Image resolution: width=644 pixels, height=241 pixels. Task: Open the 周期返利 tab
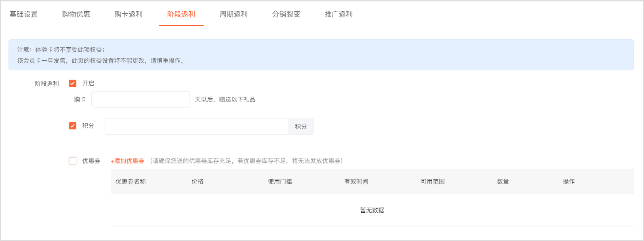point(234,14)
